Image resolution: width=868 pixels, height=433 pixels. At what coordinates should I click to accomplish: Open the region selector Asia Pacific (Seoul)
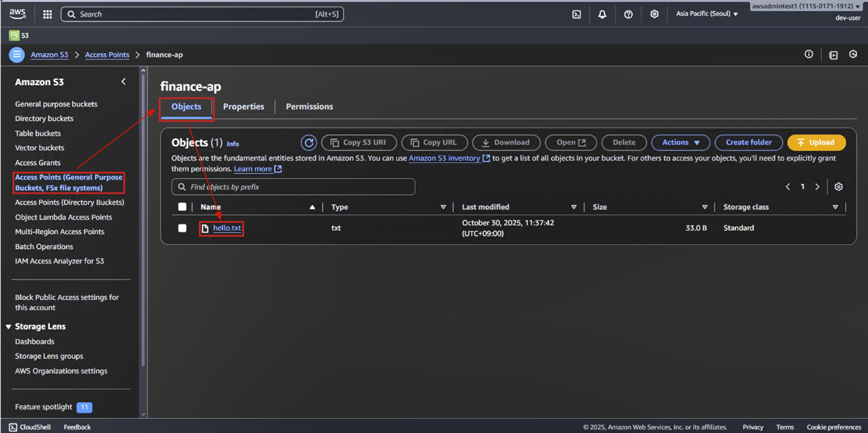click(707, 14)
